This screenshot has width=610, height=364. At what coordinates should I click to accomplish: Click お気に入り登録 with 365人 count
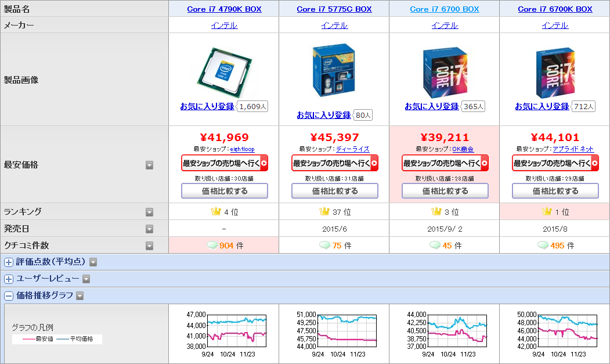(432, 106)
